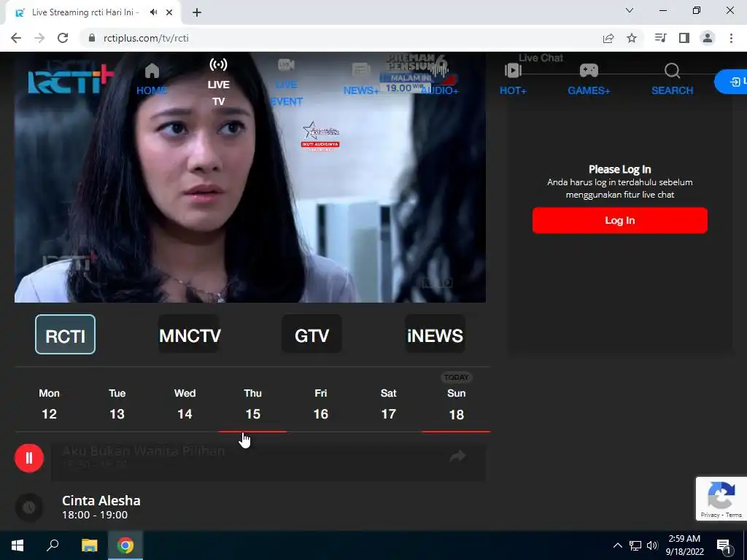Open taskbar clock and date

(x=684, y=545)
